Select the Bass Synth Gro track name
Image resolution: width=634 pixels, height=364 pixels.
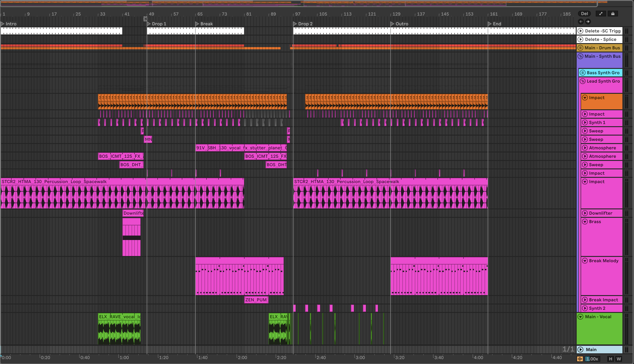click(x=603, y=73)
